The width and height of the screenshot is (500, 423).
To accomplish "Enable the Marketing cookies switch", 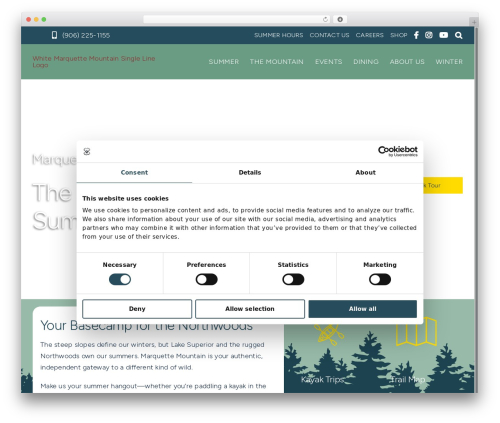I will point(380,279).
